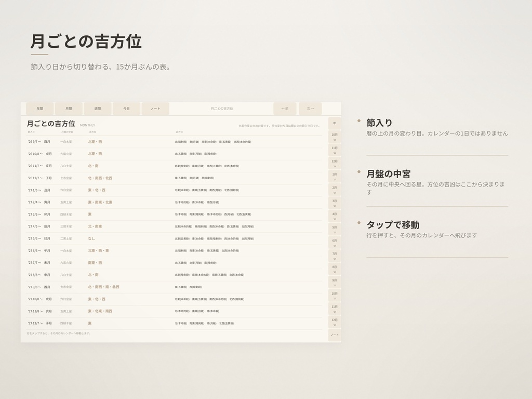Open the 年間 tab
The image size is (532, 399).
click(39, 109)
